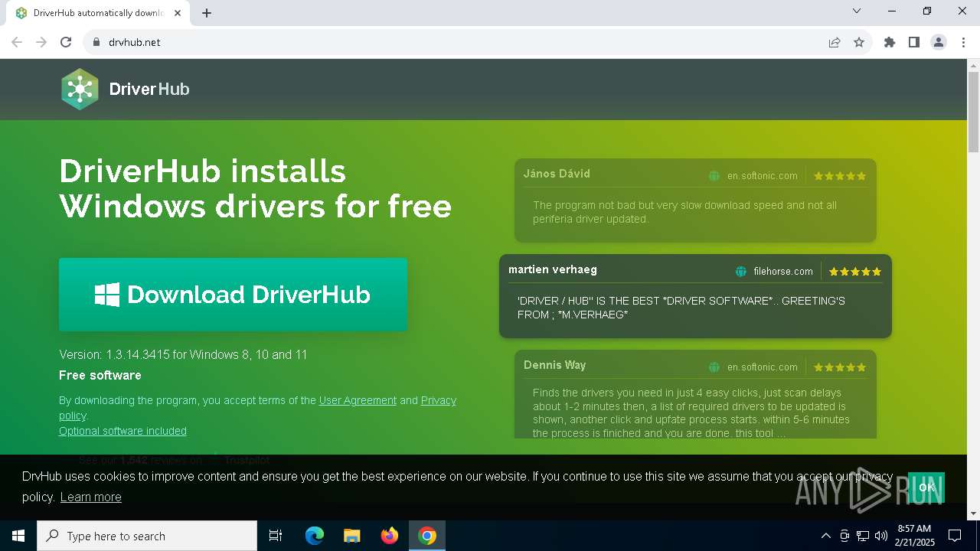Open the volume control in tray
The width and height of the screenshot is (980, 551).
pyautogui.click(x=881, y=536)
